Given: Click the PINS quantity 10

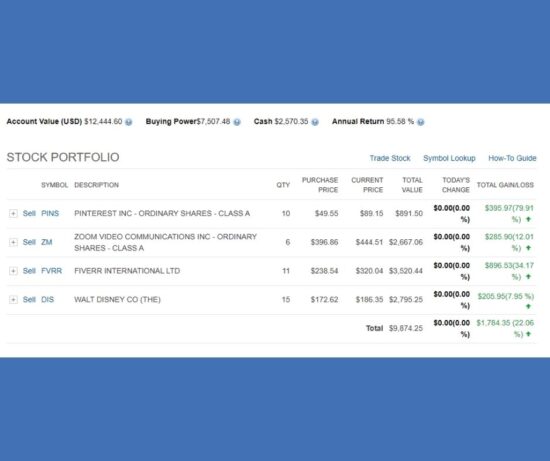Looking at the screenshot, I should 286,213.
